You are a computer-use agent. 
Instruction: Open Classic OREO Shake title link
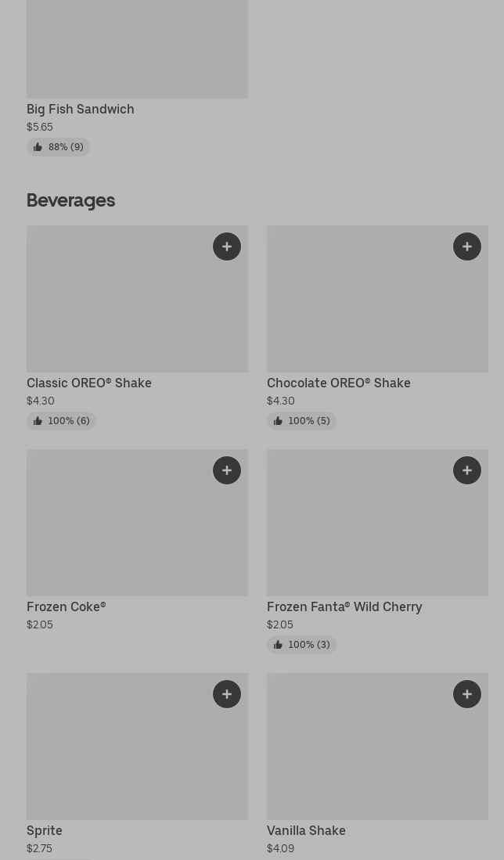pyautogui.click(x=89, y=383)
